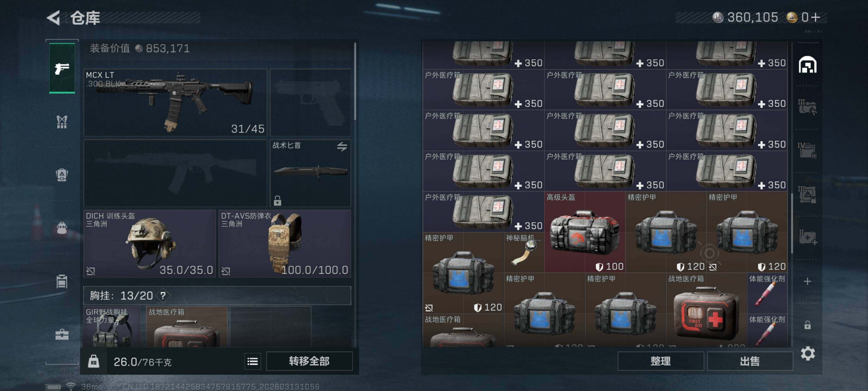Select the weapons tab in left sidebar

[x=62, y=68]
